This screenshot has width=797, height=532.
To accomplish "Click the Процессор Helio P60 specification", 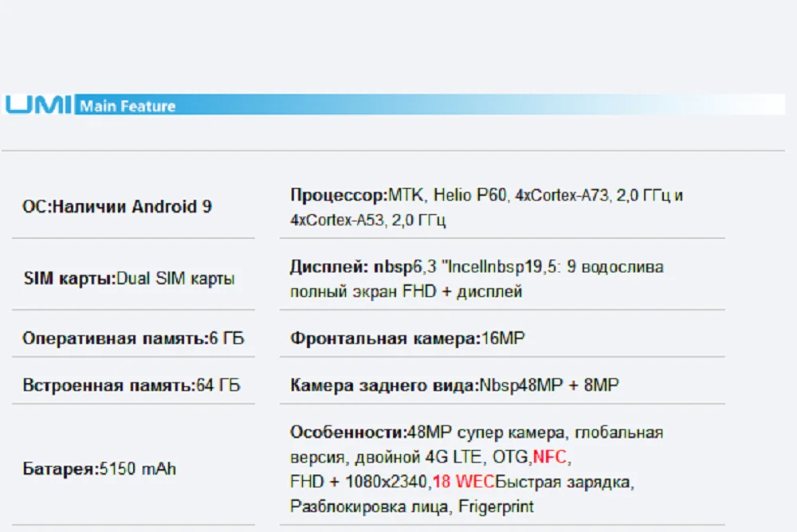I will 486,195.
